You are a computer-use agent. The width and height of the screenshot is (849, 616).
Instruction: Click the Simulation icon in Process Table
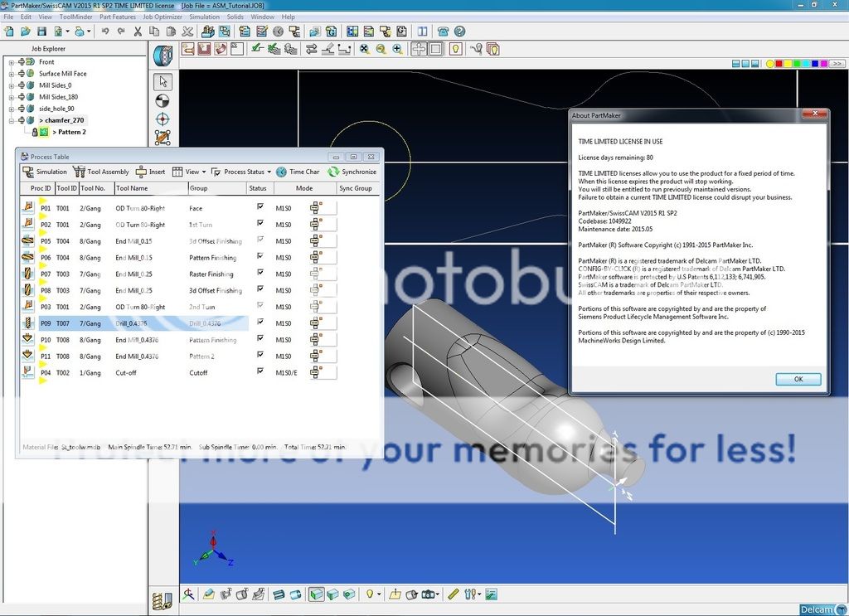[29, 172]
